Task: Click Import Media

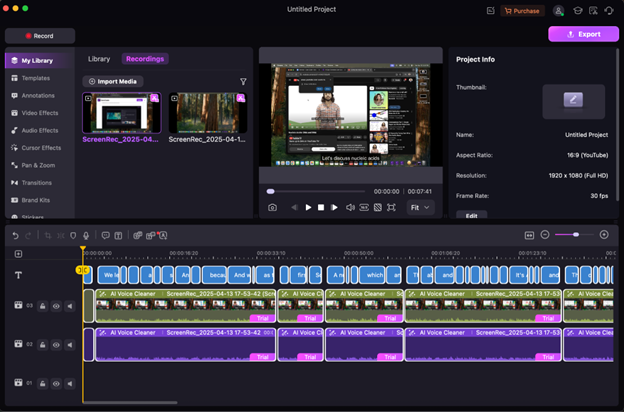Action: 113,82
